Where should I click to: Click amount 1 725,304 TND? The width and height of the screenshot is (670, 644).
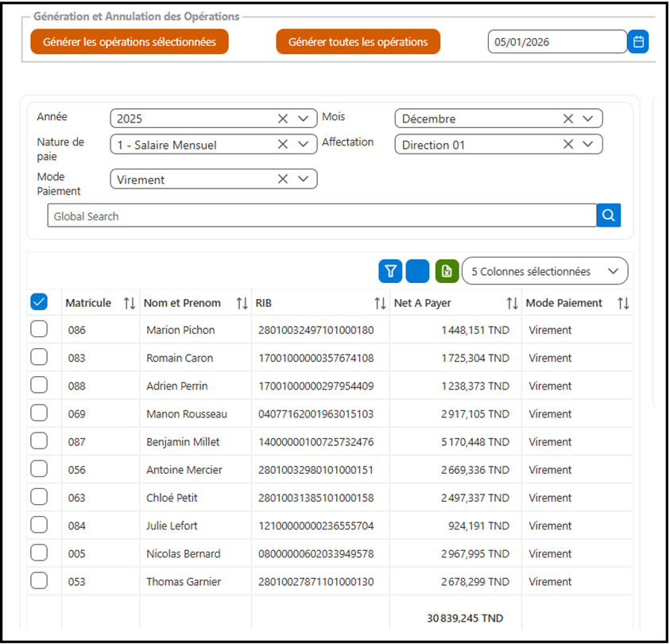475,358
